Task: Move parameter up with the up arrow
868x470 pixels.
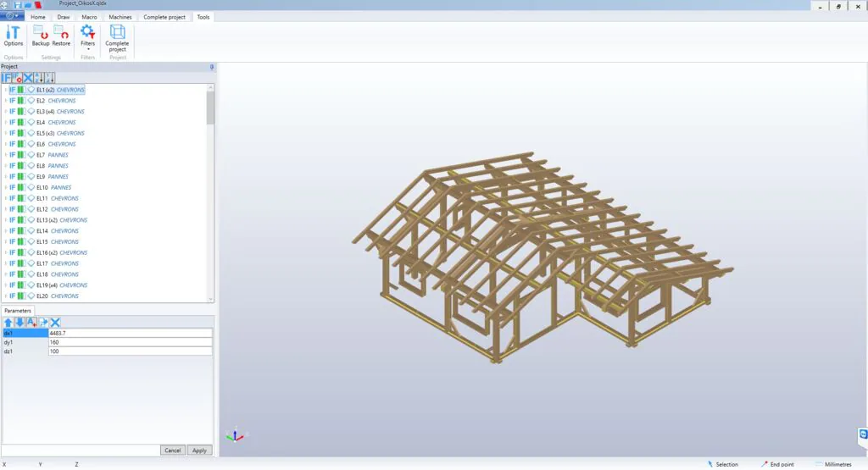Action: coord(8,323)
